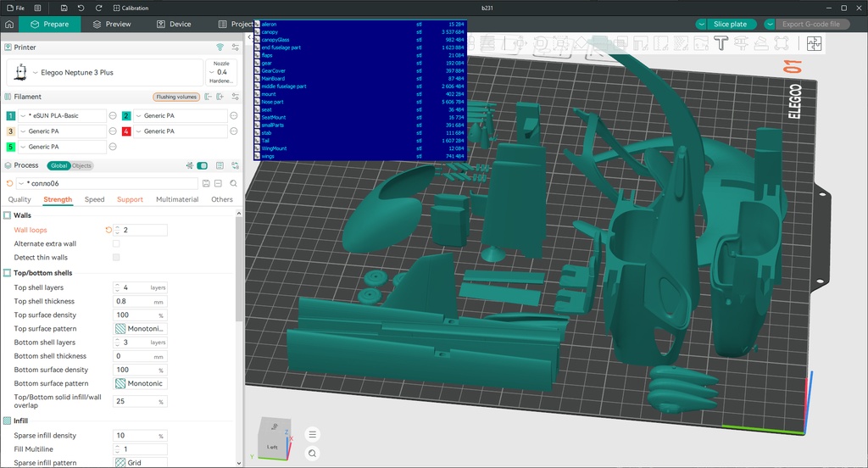This screenshot has height=468, width=868.
Task: Click the remove filament icon
Action: tap(209, 97)
